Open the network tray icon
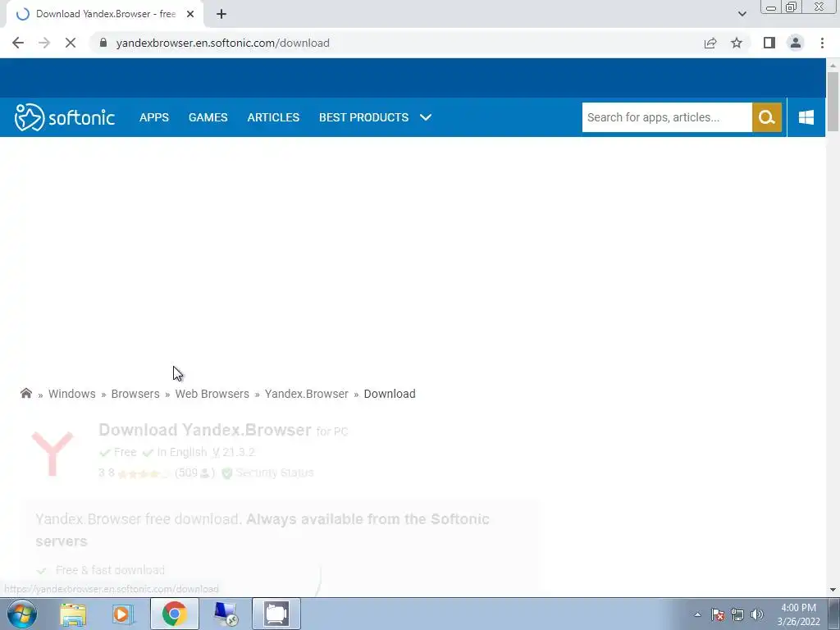 [x=737, y=614]
